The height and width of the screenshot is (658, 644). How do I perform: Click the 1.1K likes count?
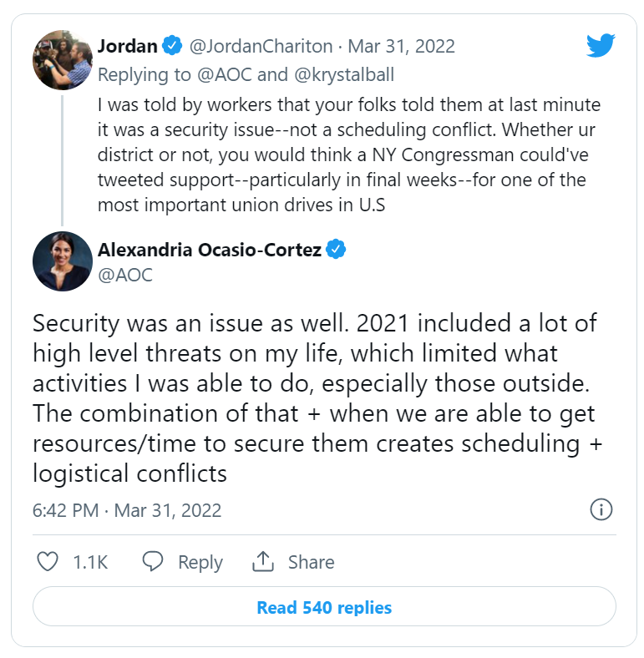pos(90,563)
